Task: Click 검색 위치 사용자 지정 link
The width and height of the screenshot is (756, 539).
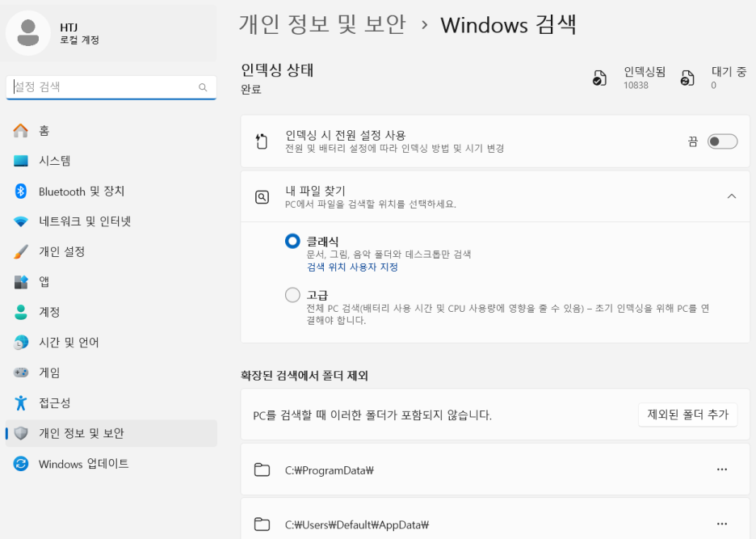Action: (x=352, y=267)
